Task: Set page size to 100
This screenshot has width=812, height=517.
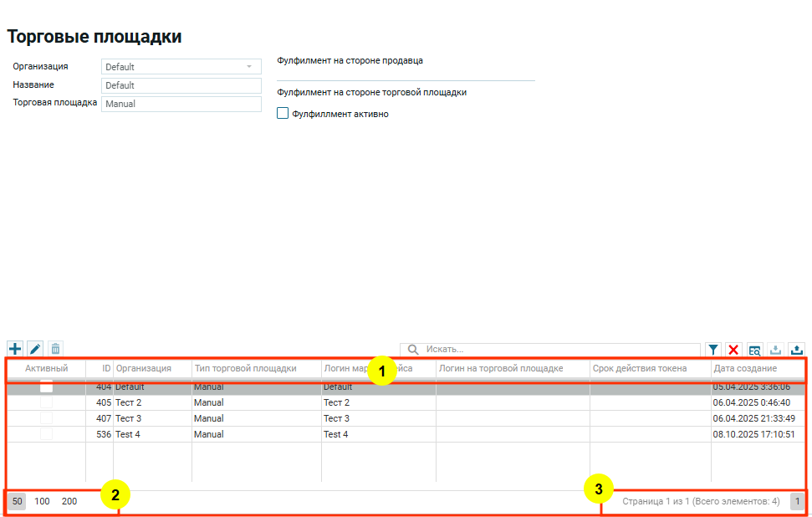Action: coord(43,501)
